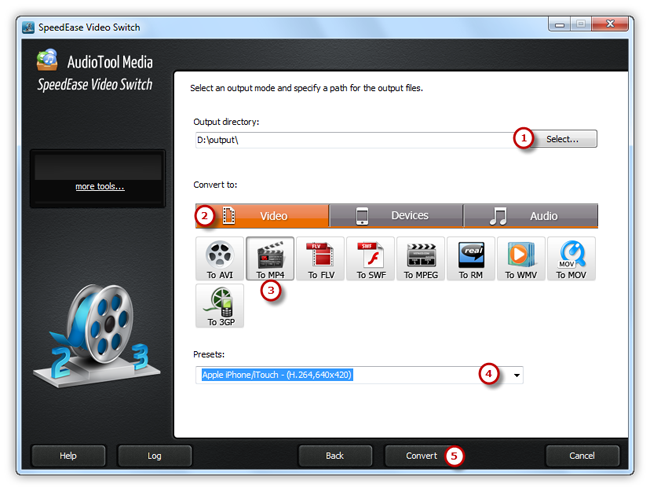The width and height of the screenshot is (650, 491).
Task: Switch to the Audio tab
Action: tap(531, 216)
